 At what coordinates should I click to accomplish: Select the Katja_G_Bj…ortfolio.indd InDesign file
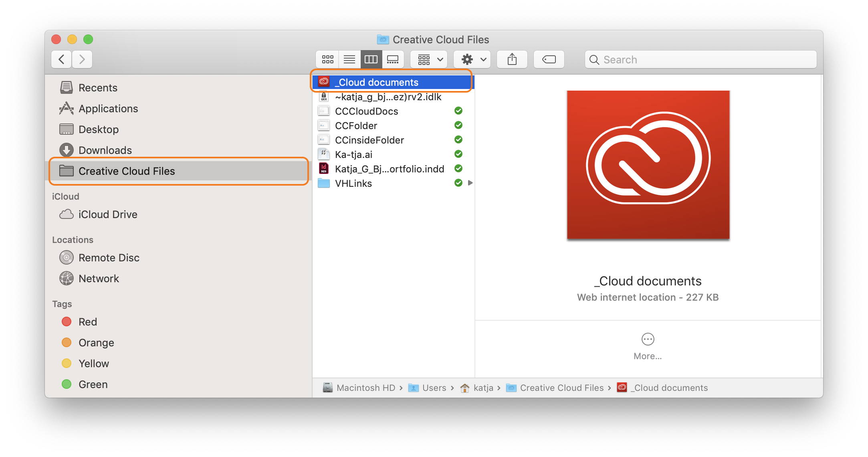click(x=393, y=169)
